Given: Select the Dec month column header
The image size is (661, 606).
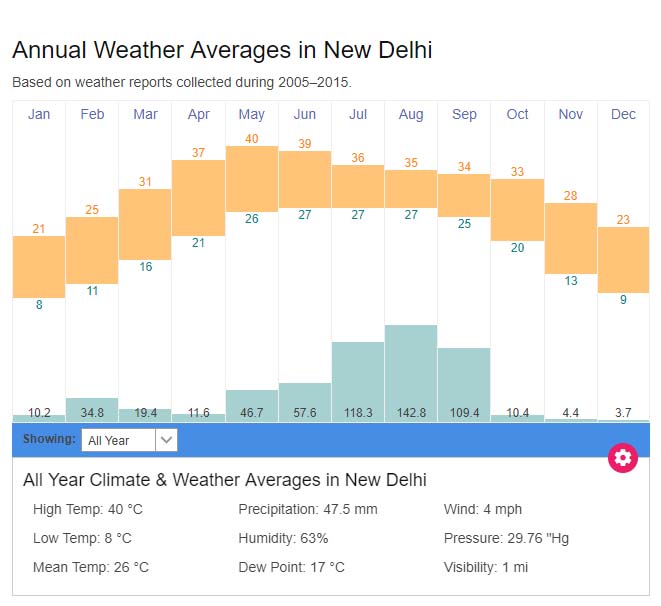Looking at the screenshot, I should coord(623,114).
